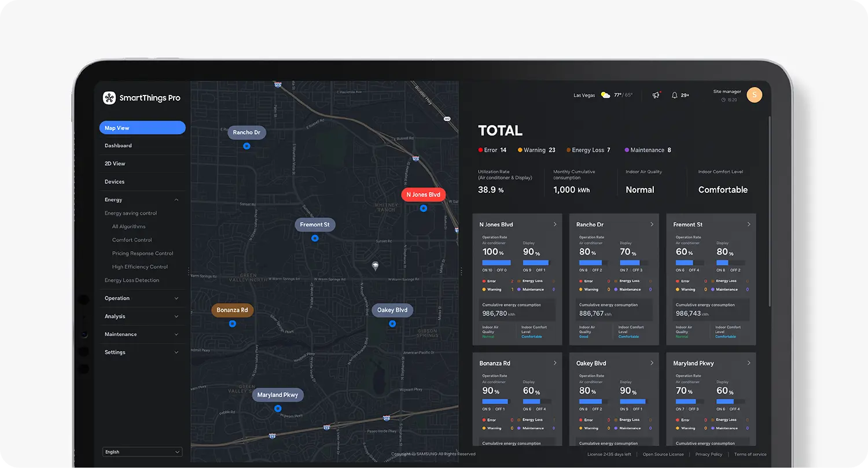The image size is (868, 468).
Task: Click the Bonanza Rd map pin
Action: (x=232, y=323)
